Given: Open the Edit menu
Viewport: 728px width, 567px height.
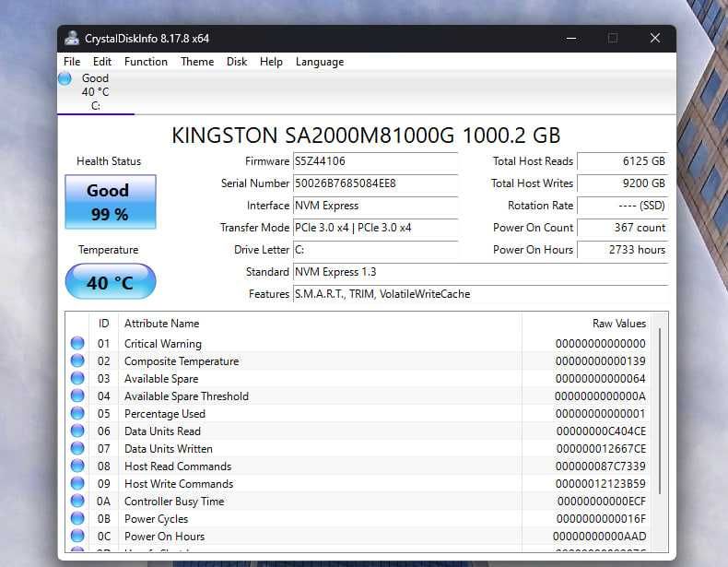Looking at the screenshot, I should [102, 62].
